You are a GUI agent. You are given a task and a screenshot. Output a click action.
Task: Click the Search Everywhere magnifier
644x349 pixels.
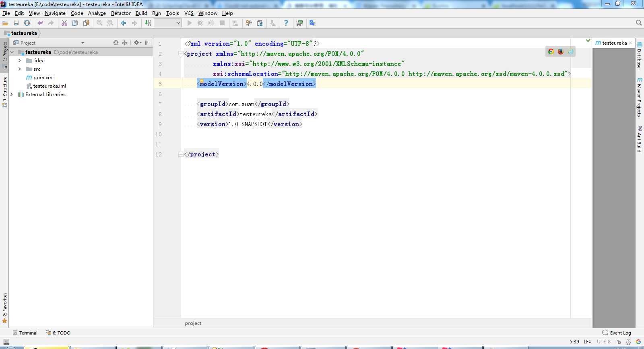(639, 23)
